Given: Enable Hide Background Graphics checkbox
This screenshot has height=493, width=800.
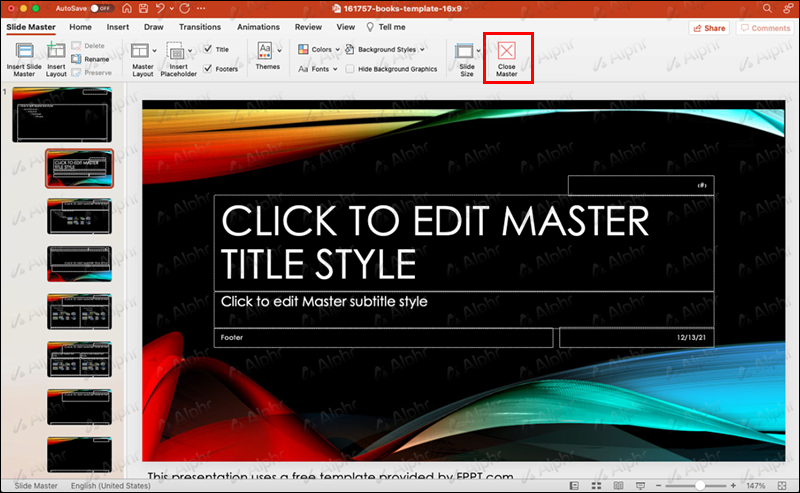Looking at the screenshot, I should (x=350, y=69).
